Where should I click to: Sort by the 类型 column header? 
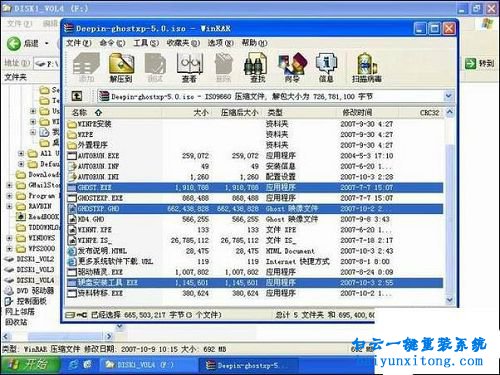click(300, 113)
